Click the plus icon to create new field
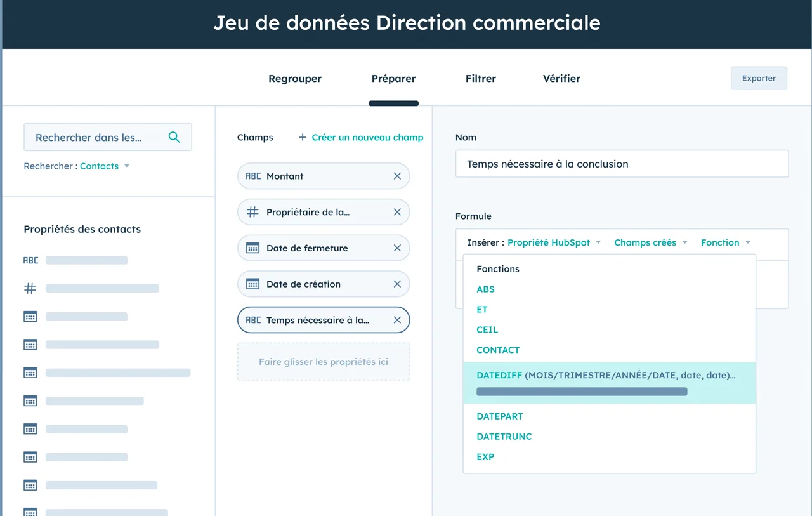The image size is (812, 516). coord(303,137)
